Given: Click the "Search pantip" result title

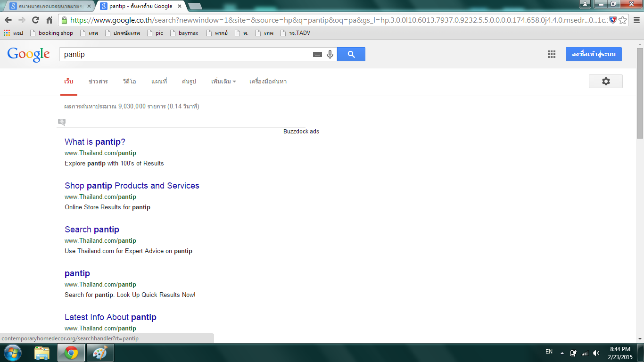Looking at the screenshot, I should coord(92,230).
